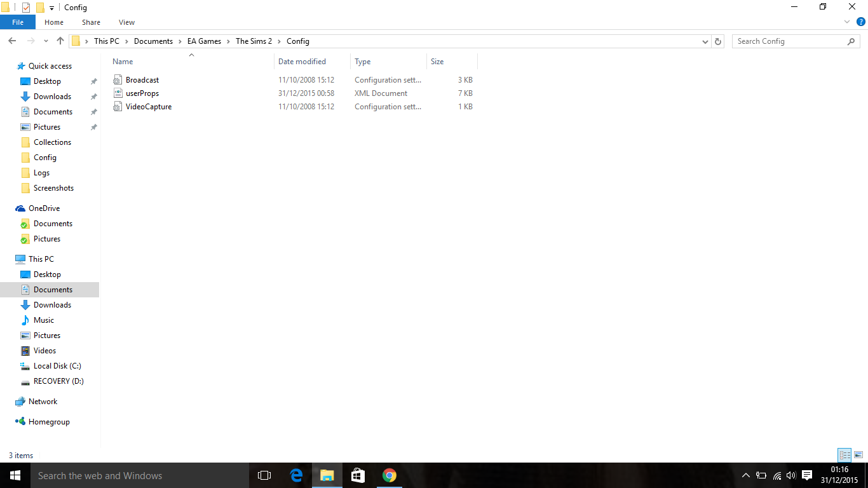The width and height of the screenshot is (868, 488).
Task: Navigate to EA Games in the breadcrumb
Action: tap(204, 41)
